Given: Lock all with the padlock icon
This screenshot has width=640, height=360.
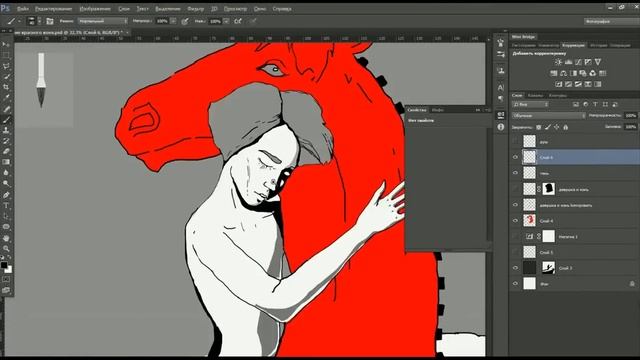Looking at the screenshot, I should pos(565,127).
